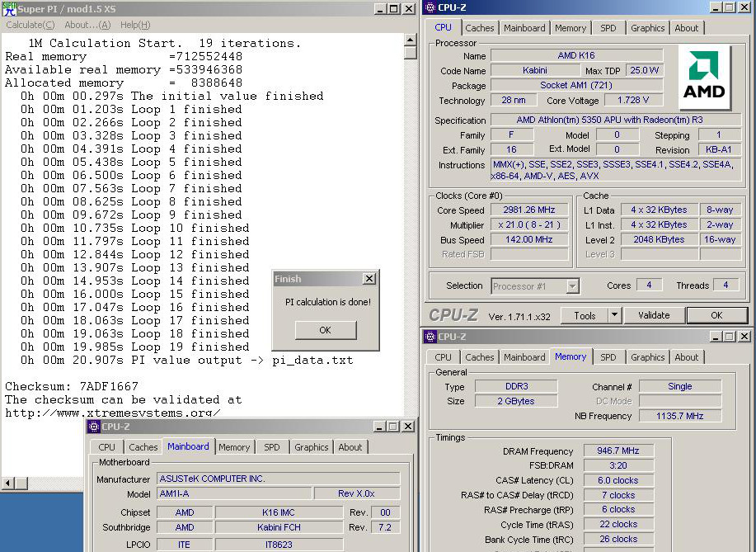Open Graphics tab in top CPU-Z window

pyautogui.click(x=647, y=28)
